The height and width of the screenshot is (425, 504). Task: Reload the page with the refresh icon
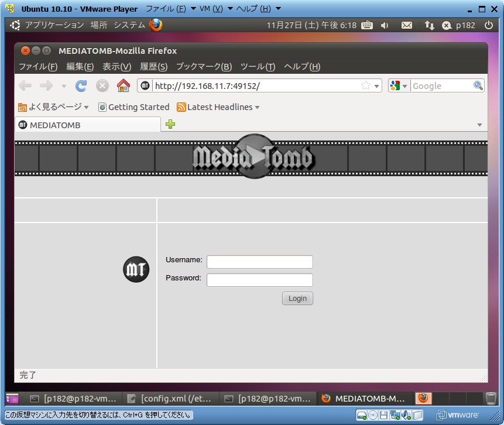pyautogui.click(x=81, y=86)
